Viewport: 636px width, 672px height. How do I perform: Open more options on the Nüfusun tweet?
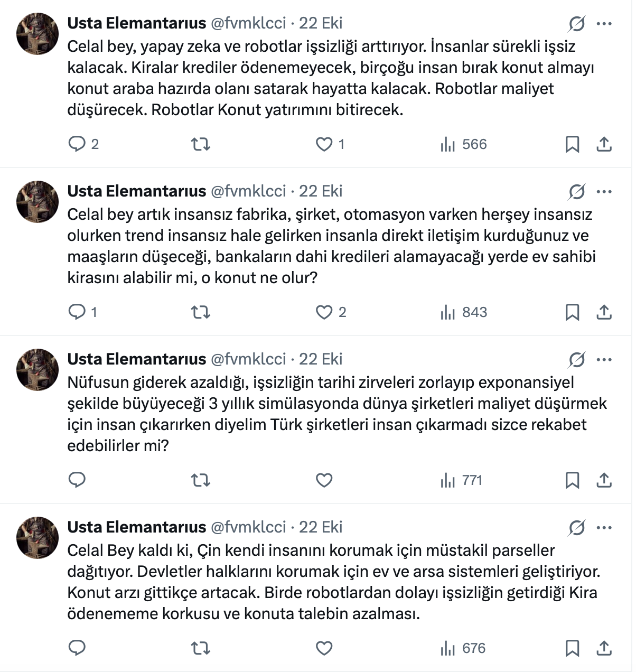click(604, 360)
